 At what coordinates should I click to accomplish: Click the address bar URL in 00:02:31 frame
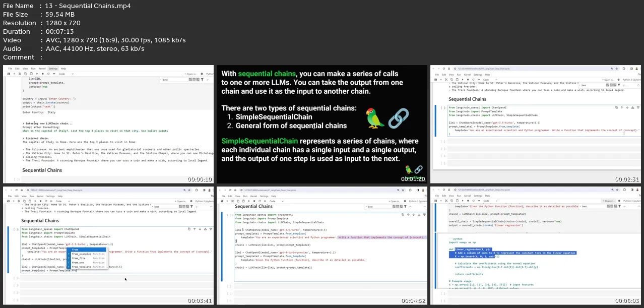[483, 68]
